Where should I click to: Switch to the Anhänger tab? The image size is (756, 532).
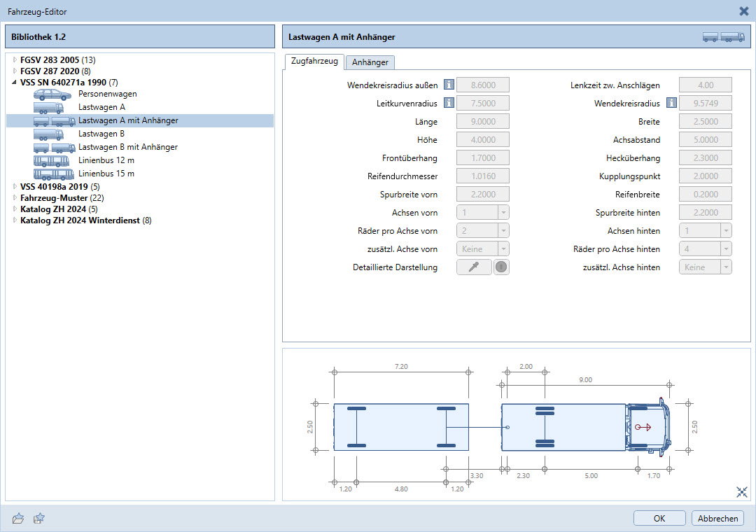coord(370,62)
